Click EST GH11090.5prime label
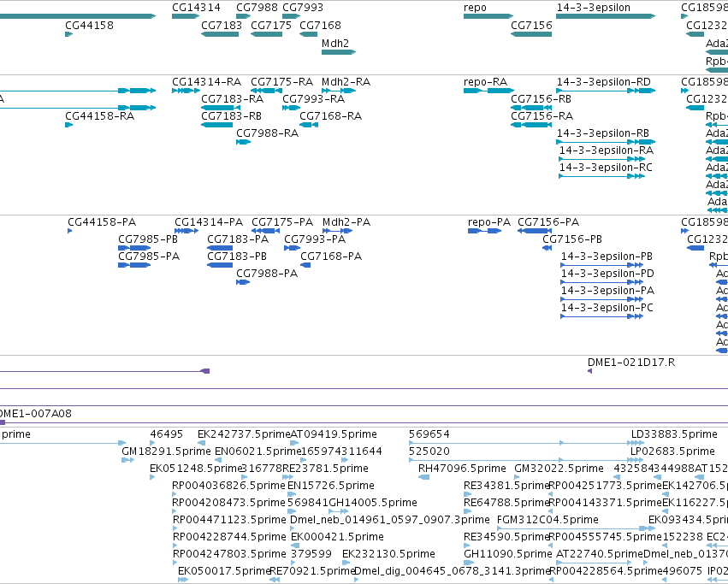This screenshot has width=728, height=584. tap(508, 554)
